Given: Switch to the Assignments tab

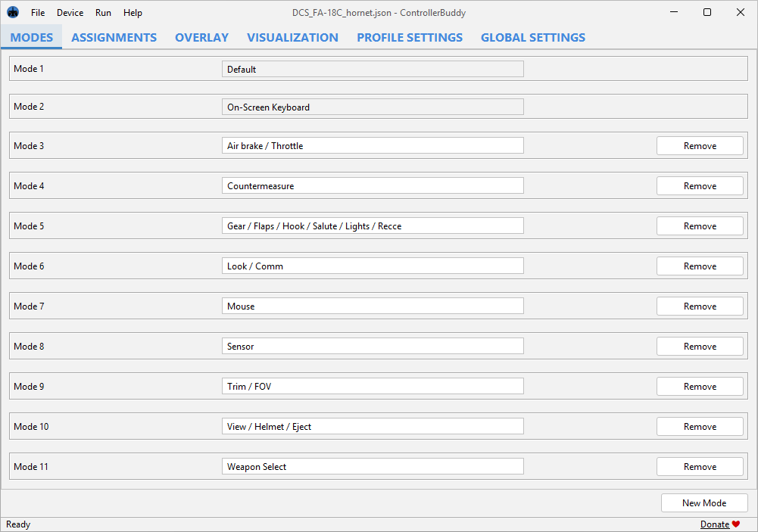Looking at the screenshot, I should (x=114, y=38).
